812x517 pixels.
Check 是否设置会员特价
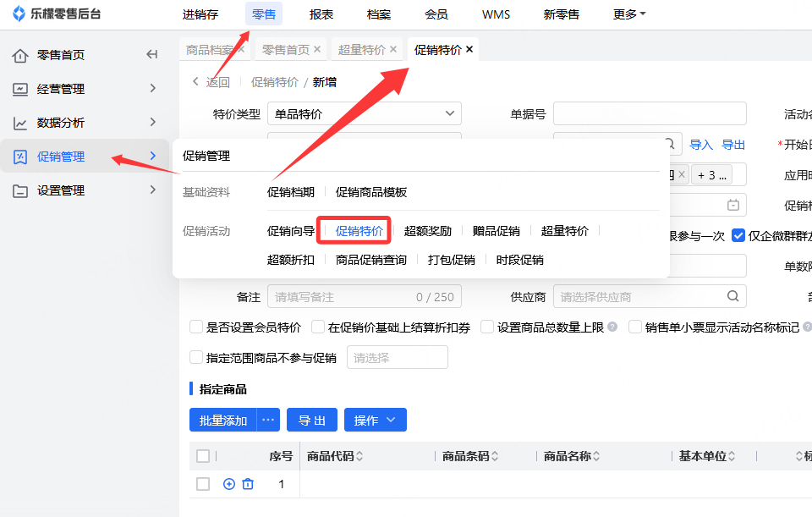click(x=196, y=327)
